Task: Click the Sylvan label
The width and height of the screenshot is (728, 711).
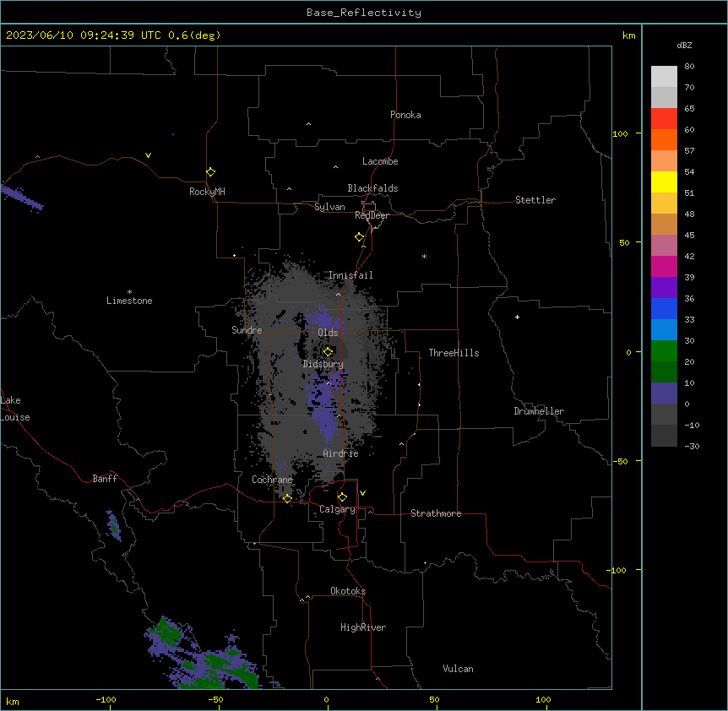Action: point(329,207)
